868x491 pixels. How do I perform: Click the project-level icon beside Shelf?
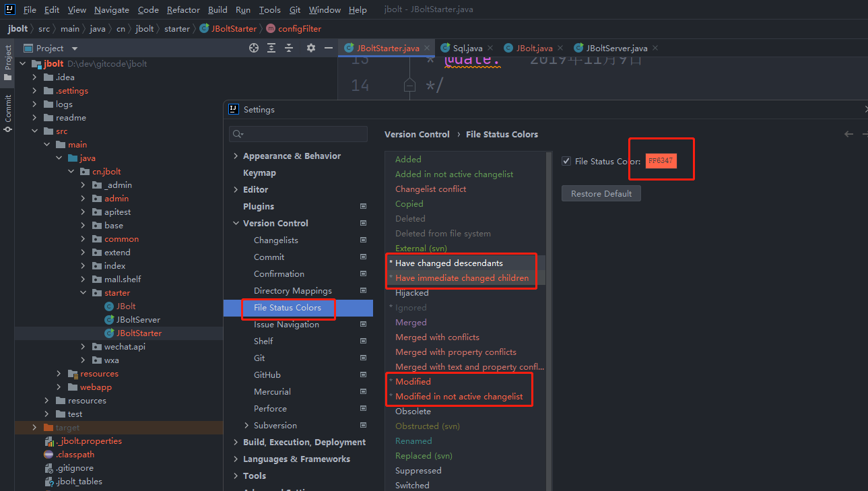click(x=364, y=341)
